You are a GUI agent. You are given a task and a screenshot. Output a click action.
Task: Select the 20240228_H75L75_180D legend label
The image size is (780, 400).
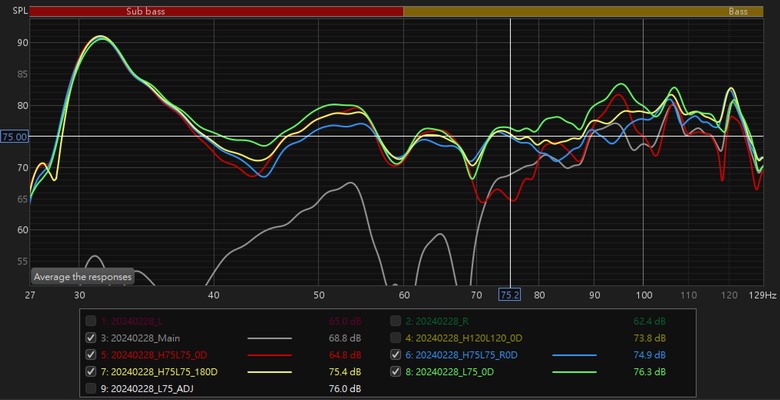click(159, 372)
